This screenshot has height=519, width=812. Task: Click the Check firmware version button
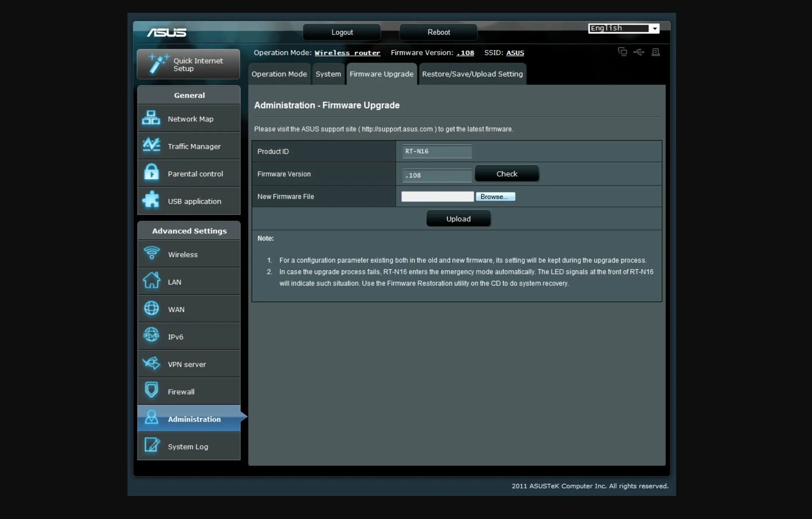click(x=507, y=174)
